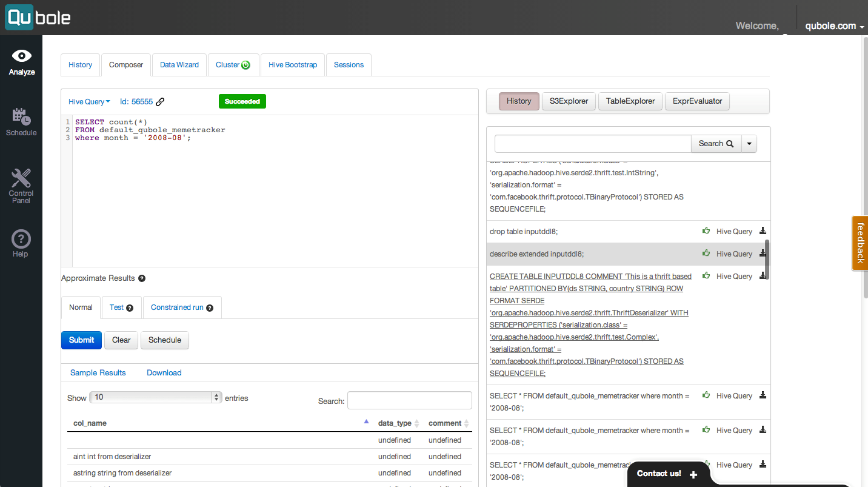
Task: Open the Hive Query type dropdown
Action: point(89,102)
